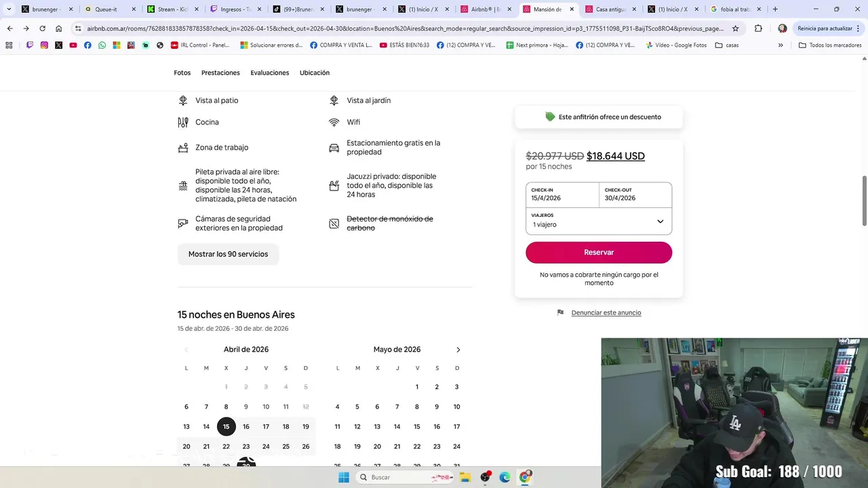Switch to the Ubicación section tab
Screen dimensions: 868x488
315,73
